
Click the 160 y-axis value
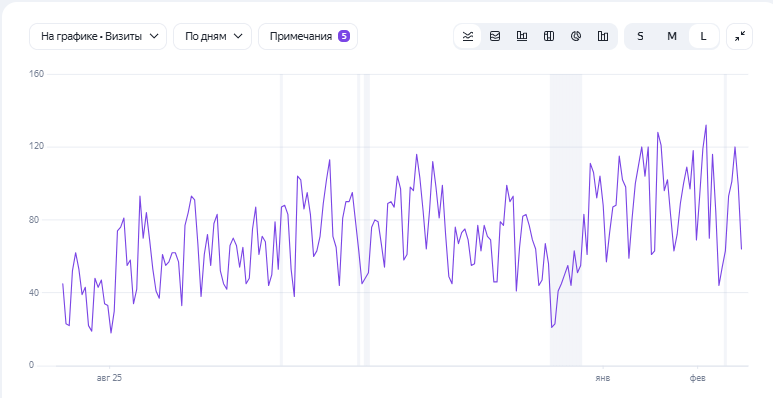pyautogui.click(x=36, y=74)
